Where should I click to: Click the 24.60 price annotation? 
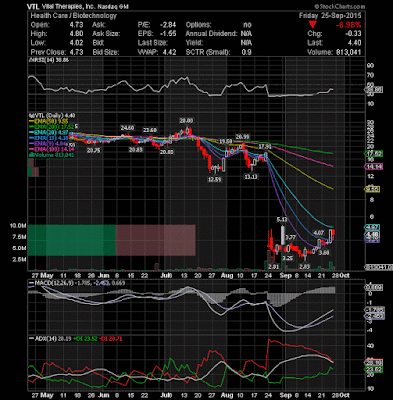tap(127, 128)
